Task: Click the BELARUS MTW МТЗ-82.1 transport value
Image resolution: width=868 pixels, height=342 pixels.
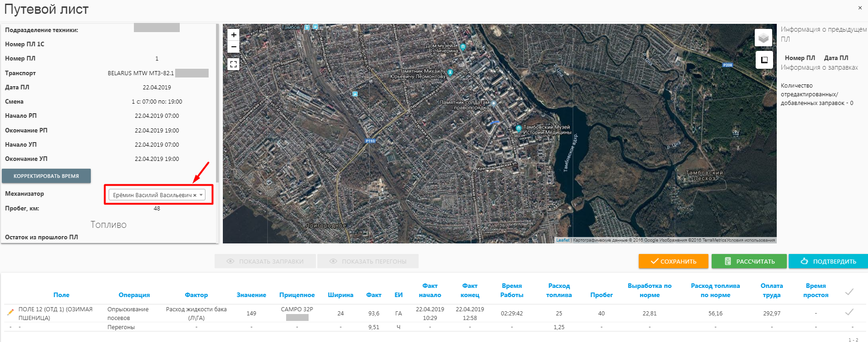Action: (x=141, y=73)
